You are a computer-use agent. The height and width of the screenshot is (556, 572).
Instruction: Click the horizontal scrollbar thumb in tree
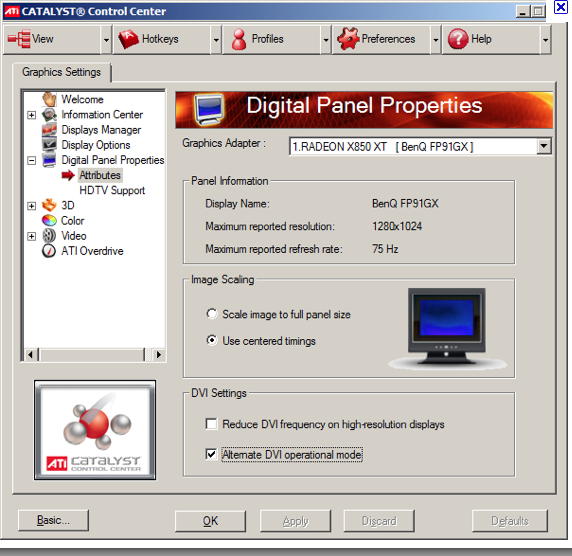(91, 354)
